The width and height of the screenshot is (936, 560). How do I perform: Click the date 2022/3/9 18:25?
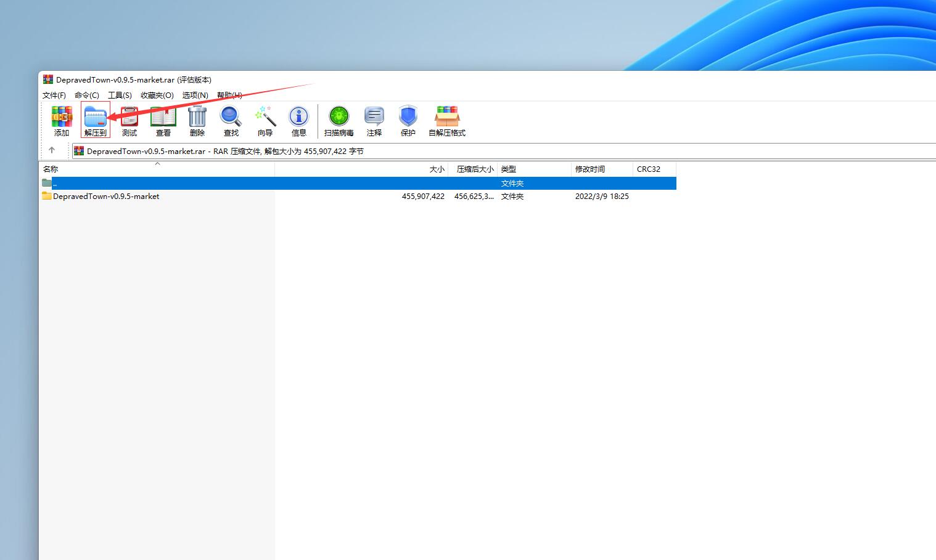pos(602,197)
